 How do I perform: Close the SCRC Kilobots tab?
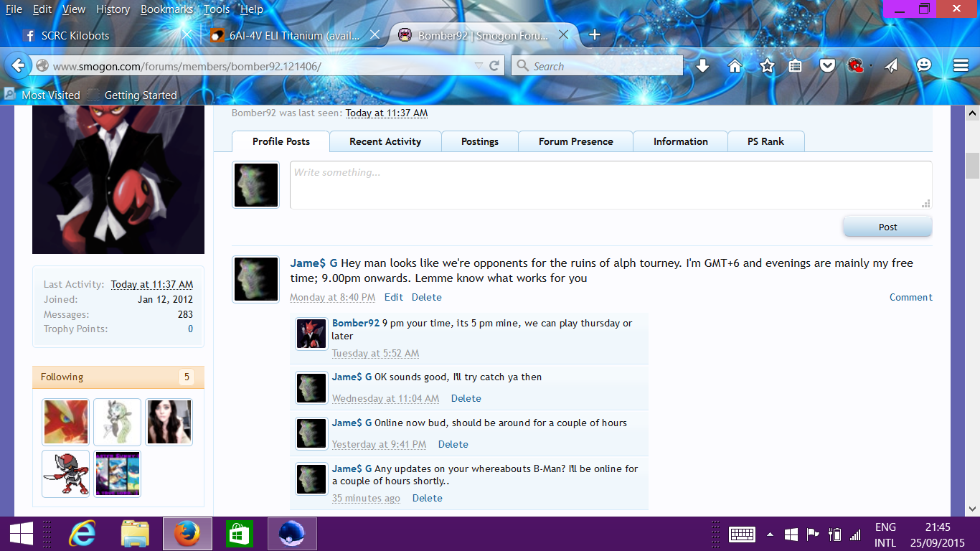(186, 34)
